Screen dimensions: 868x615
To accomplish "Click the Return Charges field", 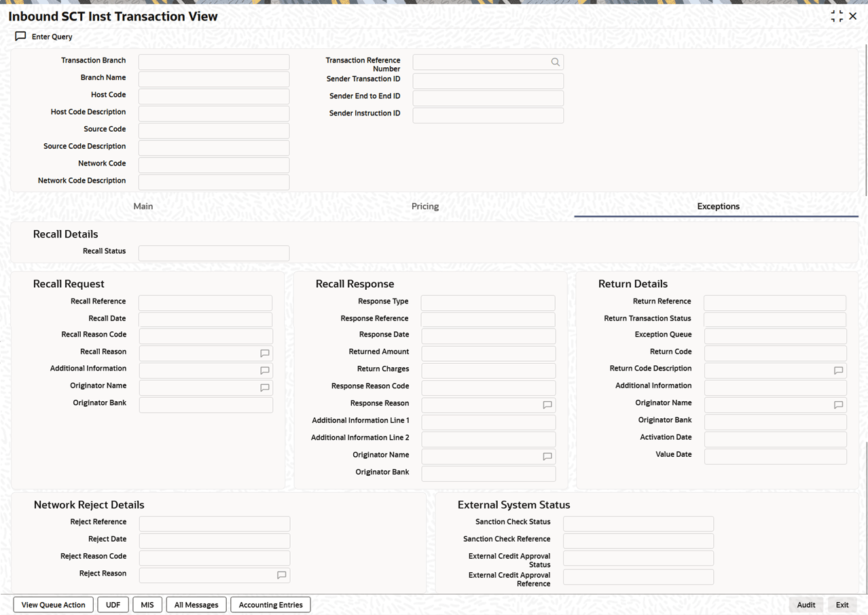I will click(x=488, y=371).
